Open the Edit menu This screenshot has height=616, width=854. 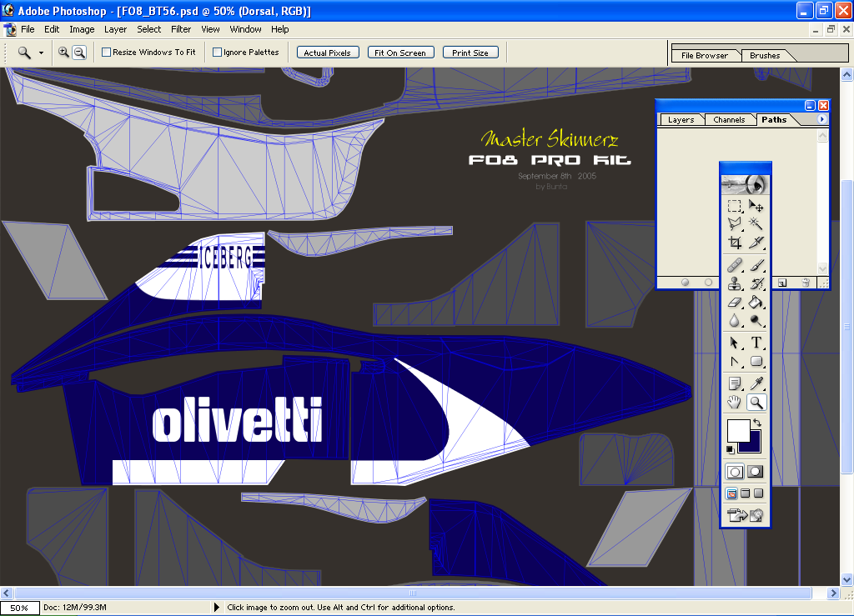[x=52, y=29]
